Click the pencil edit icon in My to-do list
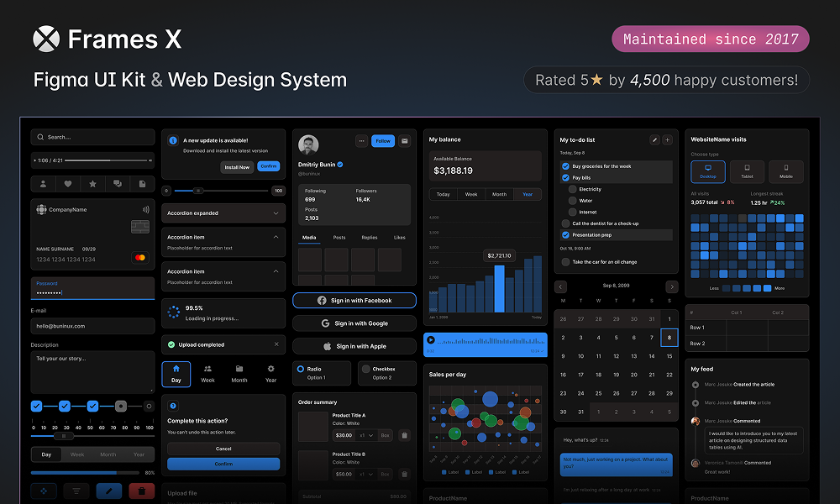This screenshot has height=504, width=840. click(x=654, y=139)
